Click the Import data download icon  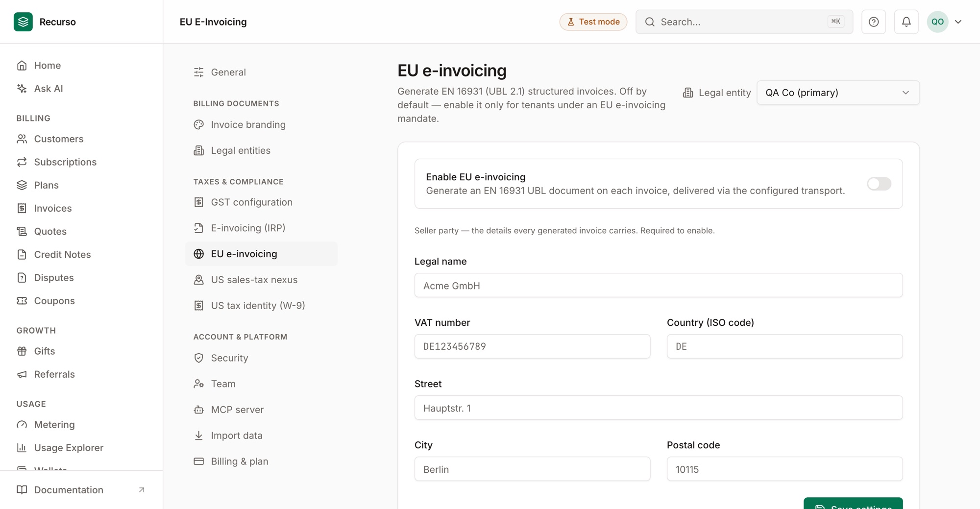[198, 436]
